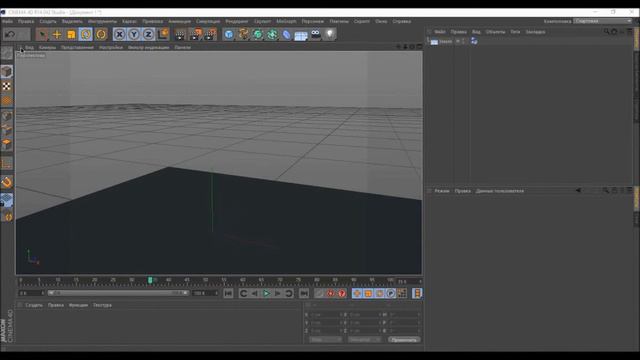Play the animation forward
The width and height of the screenshot is (640, 360).
266,293
